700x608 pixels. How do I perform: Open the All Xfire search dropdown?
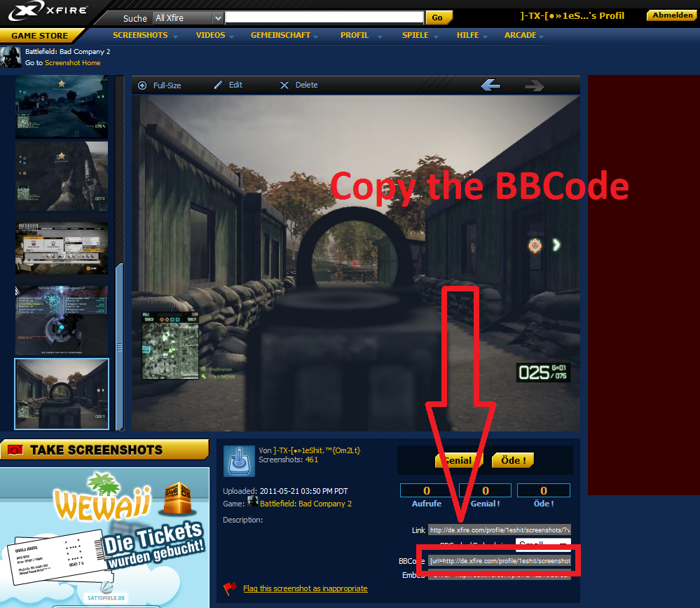coord(188,18)
